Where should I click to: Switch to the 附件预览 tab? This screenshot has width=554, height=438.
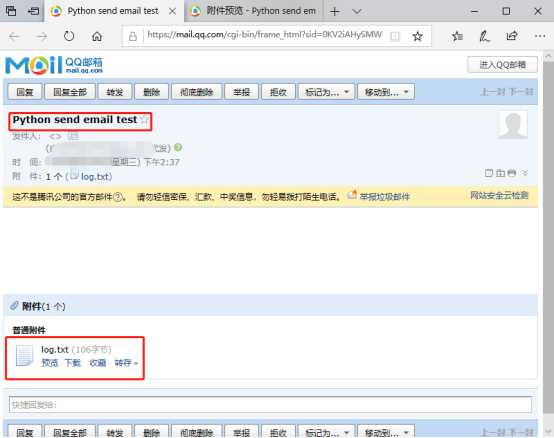tap(254, 11)
